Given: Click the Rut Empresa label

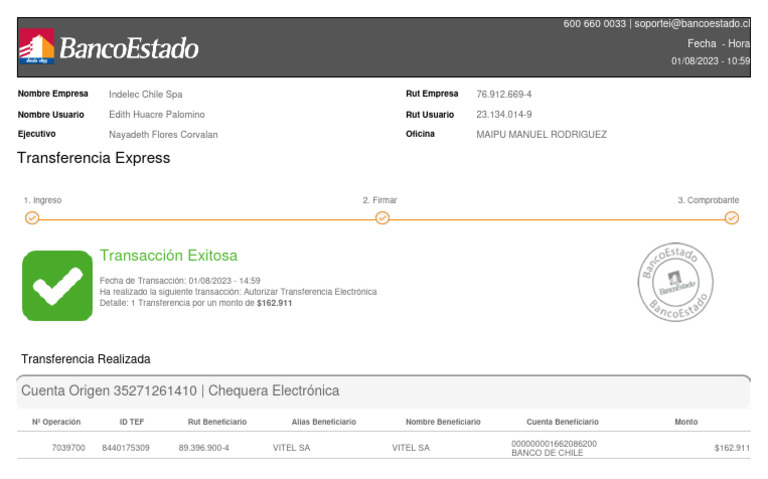Looking at the screenshot, I should pyautogui.click(x=432, y=94).
